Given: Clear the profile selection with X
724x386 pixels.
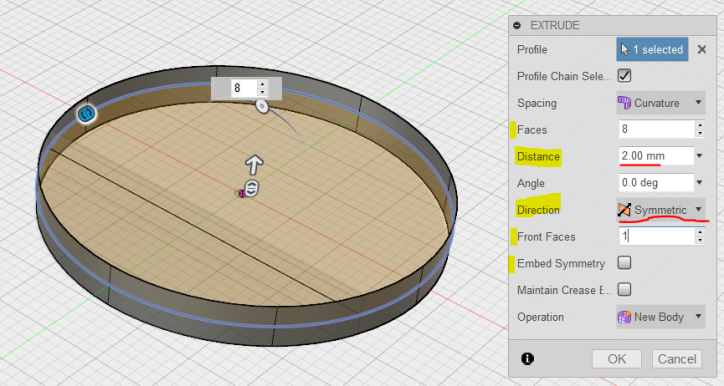Looking at the screenshot, I should click(x=701, y=49).
